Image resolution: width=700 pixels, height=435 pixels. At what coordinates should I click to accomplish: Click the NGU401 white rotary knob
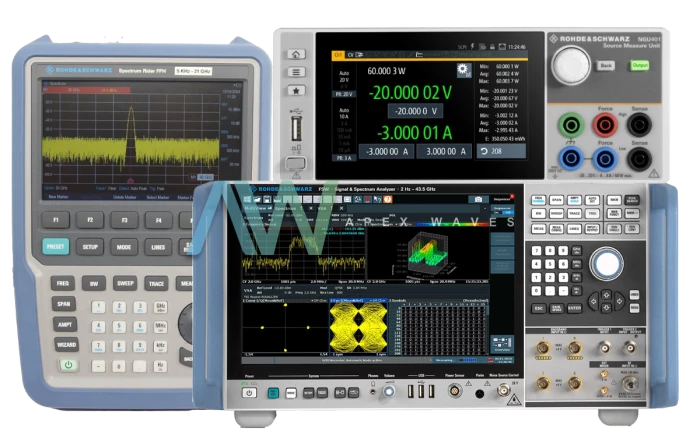coord(571,65)
